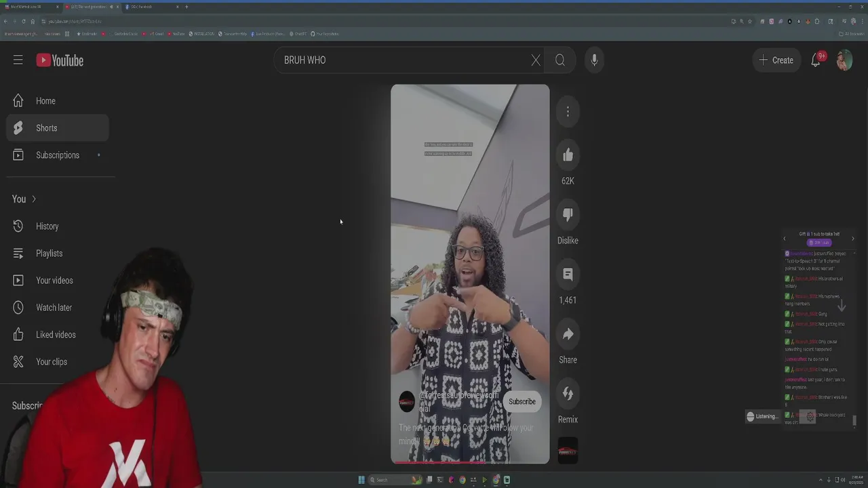Open the YouTube bookmark in bookmarks bar
Viewport: 868px width, 488px height.
pos(176,34)
